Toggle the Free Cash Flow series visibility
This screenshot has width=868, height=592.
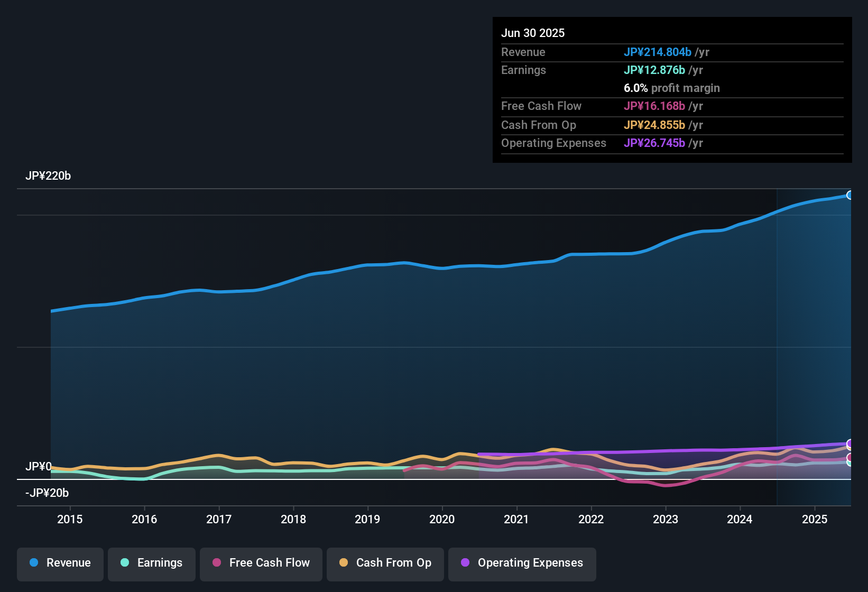261,563
